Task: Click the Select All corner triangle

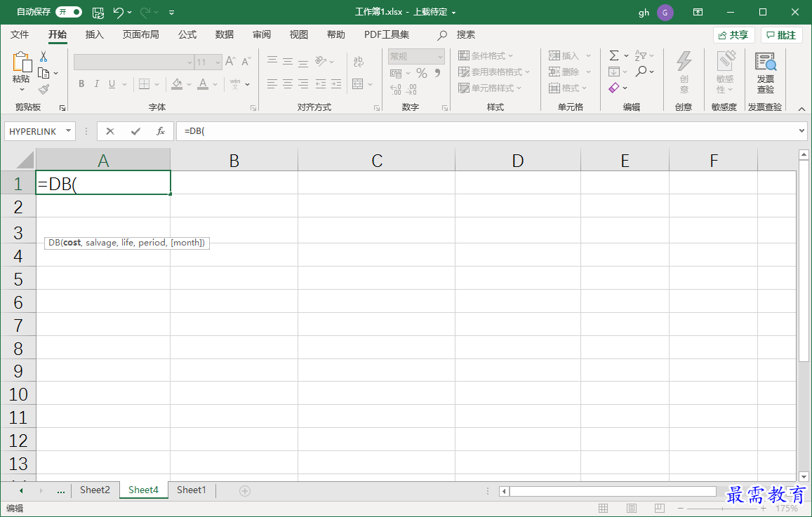Action: tap(25, 160)
